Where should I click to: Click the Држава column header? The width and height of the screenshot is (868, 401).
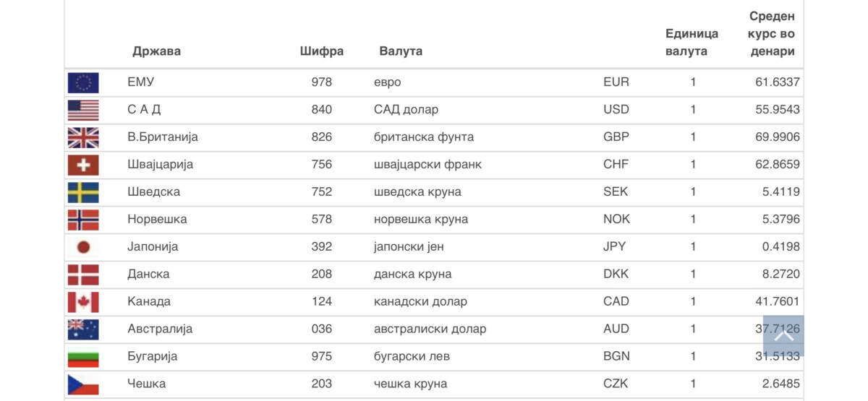tap(156, 51)
